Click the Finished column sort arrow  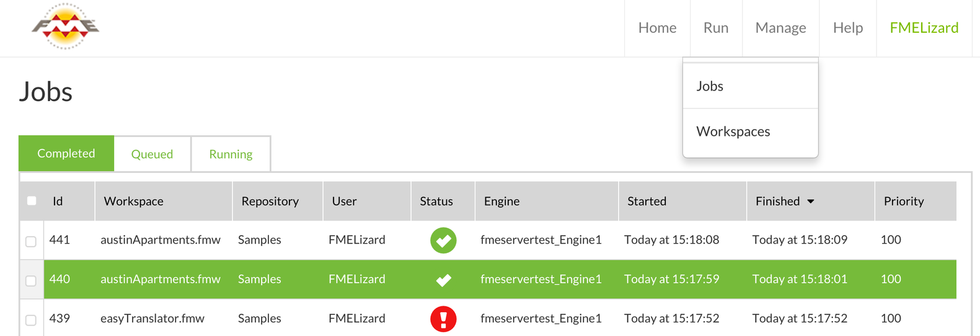click(x=811, y=201)
